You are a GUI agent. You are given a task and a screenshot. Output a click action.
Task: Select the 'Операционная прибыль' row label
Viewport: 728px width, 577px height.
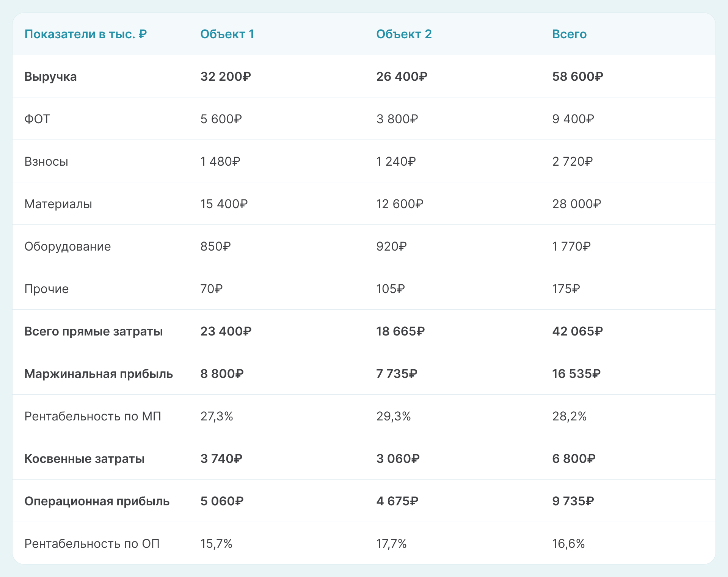coord(97,501)
